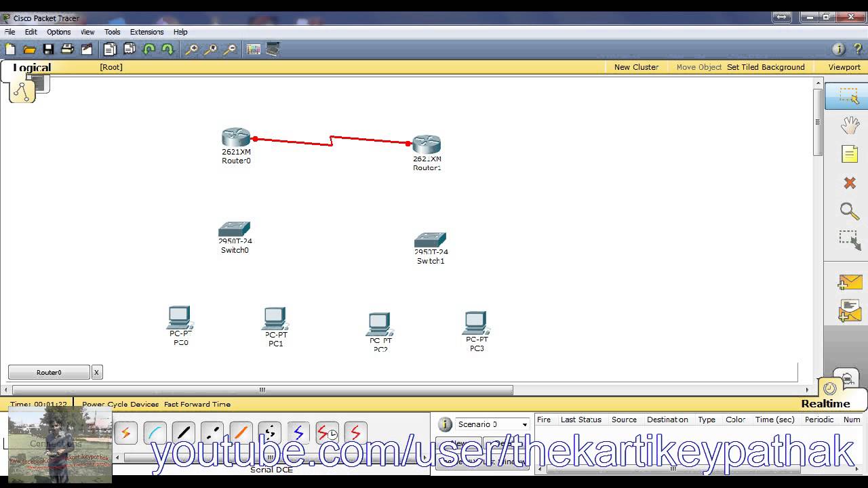Pick the copper cross-over cable
Image resolution: width=868 pixels, height=488 pixels.
pos(212,432)
